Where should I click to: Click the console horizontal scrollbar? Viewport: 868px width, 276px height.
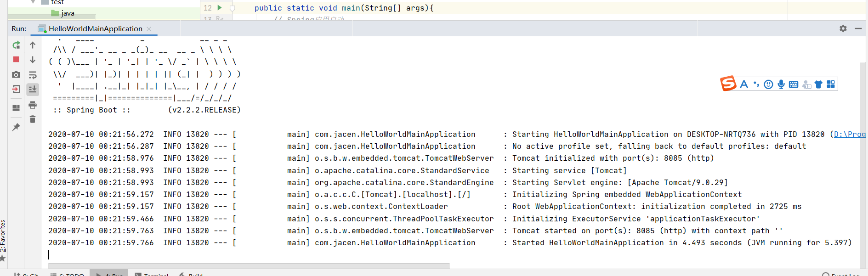(x=248, y=265)
